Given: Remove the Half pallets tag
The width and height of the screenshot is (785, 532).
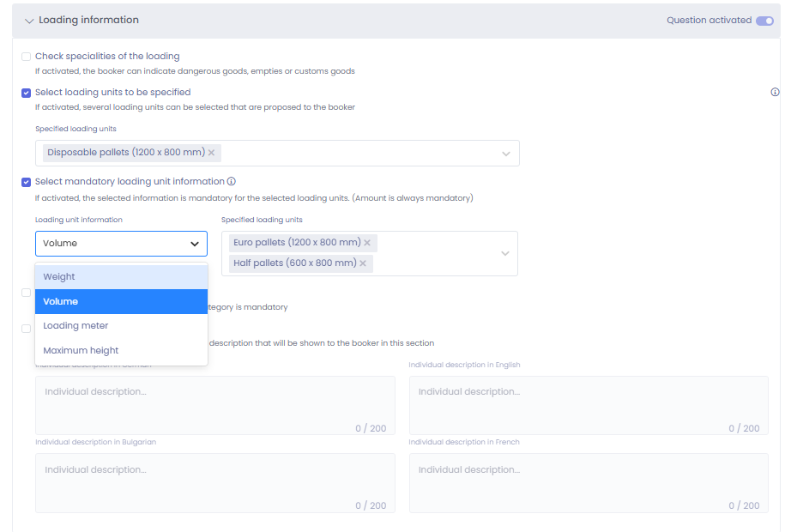Looking at the screenshot, I should click(x=363, y=263).
